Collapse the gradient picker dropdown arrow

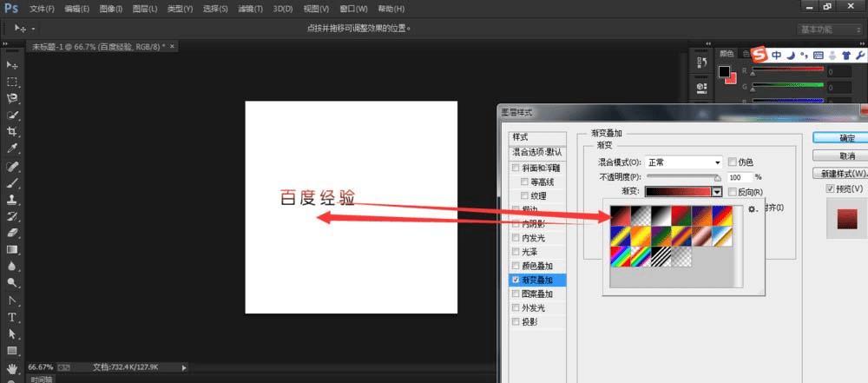coord(718,192)
